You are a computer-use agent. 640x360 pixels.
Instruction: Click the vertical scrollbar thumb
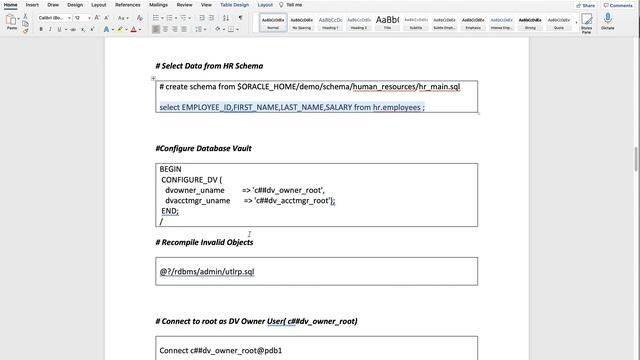[636, 159]
